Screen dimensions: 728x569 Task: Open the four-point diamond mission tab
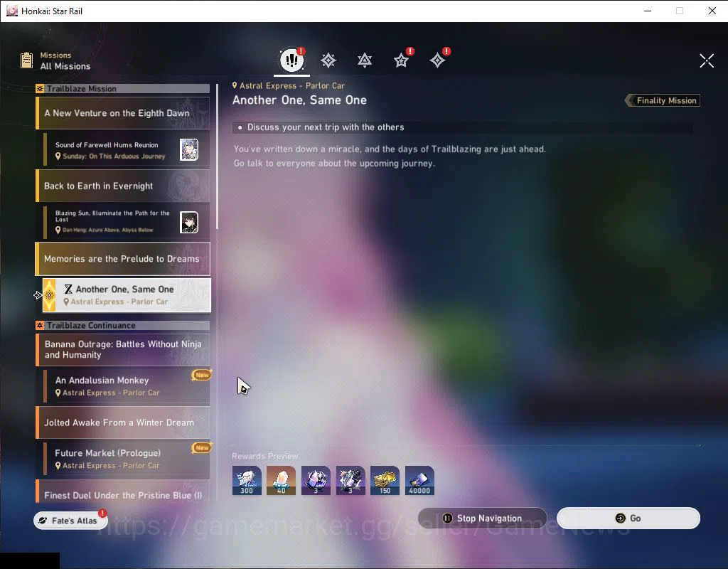(437, 60)
